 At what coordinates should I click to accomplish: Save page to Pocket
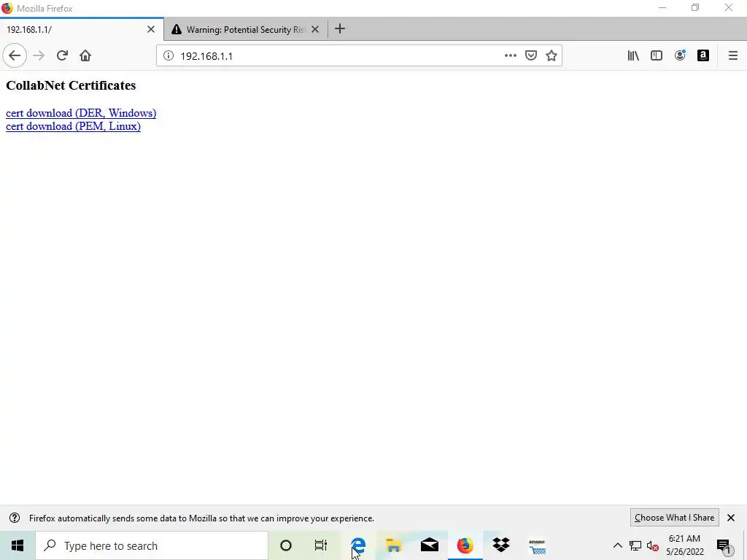tap(531, 55)
